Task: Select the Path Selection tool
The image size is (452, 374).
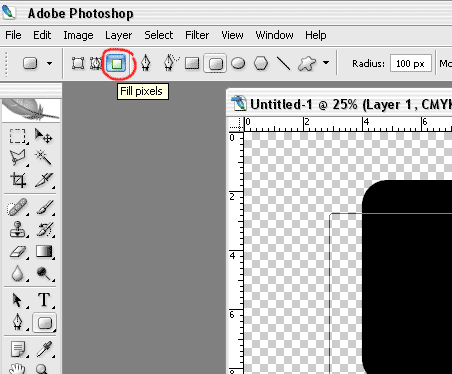Action: click(17, 300)
